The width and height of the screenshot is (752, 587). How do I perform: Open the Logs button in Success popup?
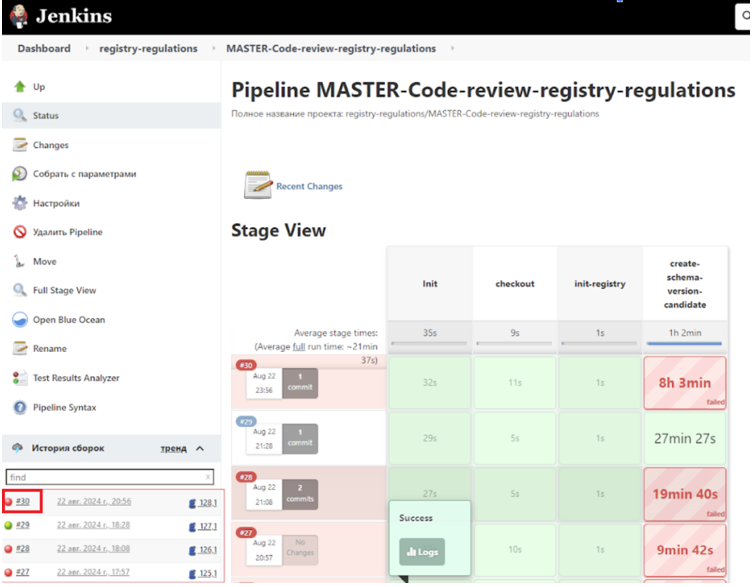pos(422,552)
